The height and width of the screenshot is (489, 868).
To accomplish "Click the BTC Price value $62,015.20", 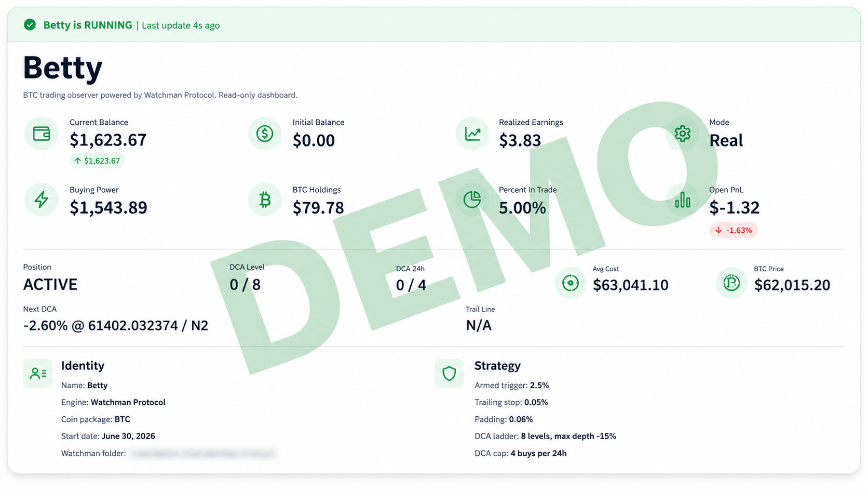I will pyautogui.click(x=792, y=285).
